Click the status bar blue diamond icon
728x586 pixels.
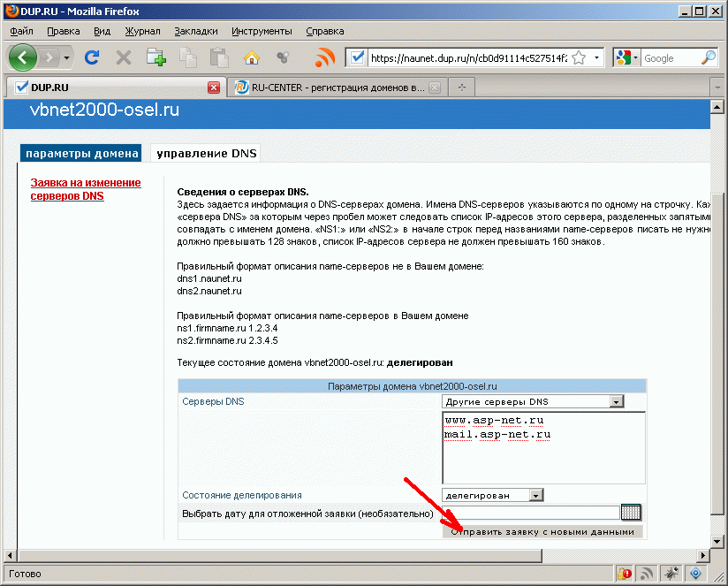coord(695,574)
